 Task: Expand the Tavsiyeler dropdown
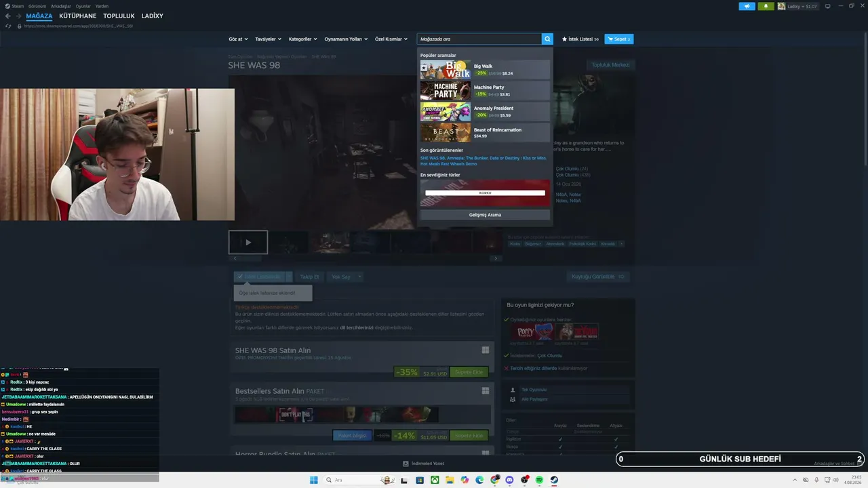[x=268, y=39]
